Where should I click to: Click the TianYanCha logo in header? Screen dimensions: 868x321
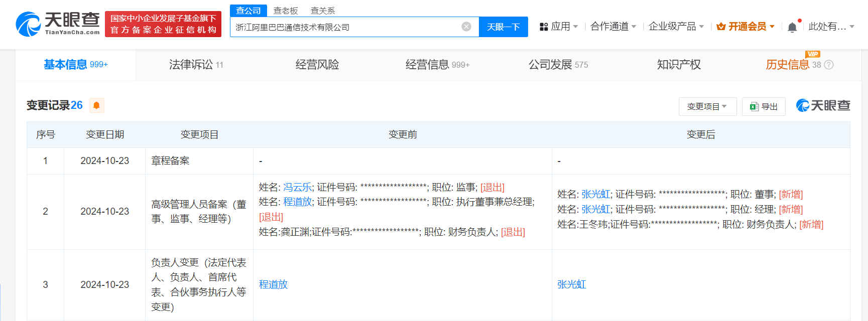coord(58,24)
